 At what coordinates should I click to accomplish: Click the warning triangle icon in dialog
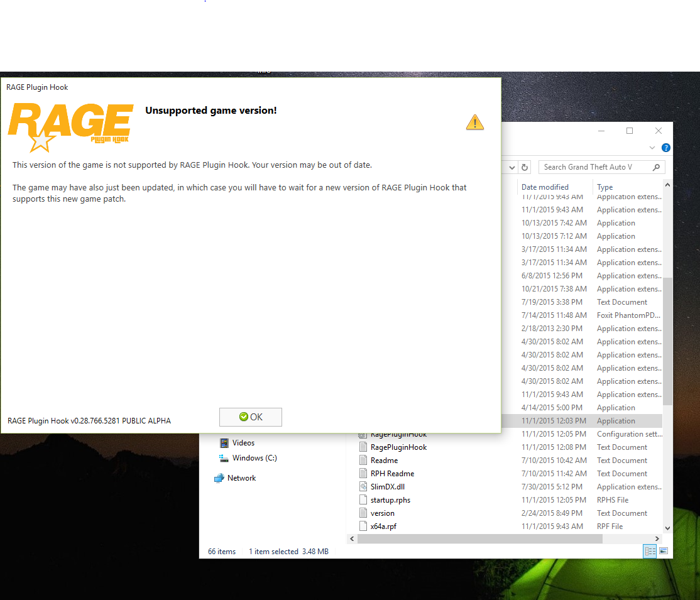(475, 122)
